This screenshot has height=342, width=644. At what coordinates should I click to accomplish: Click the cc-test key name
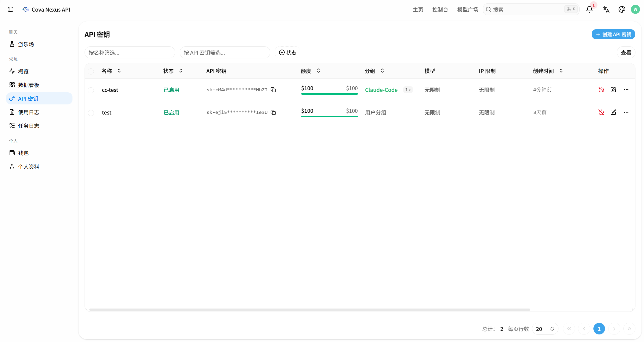(110, 90)
